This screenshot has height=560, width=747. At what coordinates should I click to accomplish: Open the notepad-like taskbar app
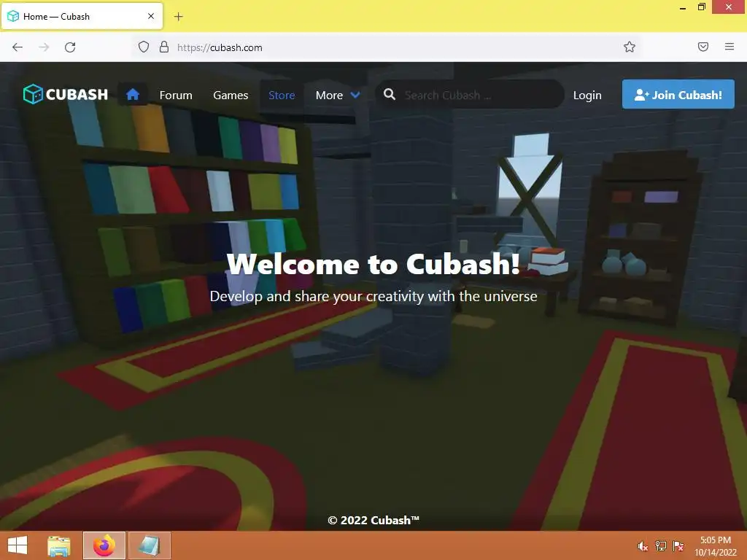[x=149, y=545]
